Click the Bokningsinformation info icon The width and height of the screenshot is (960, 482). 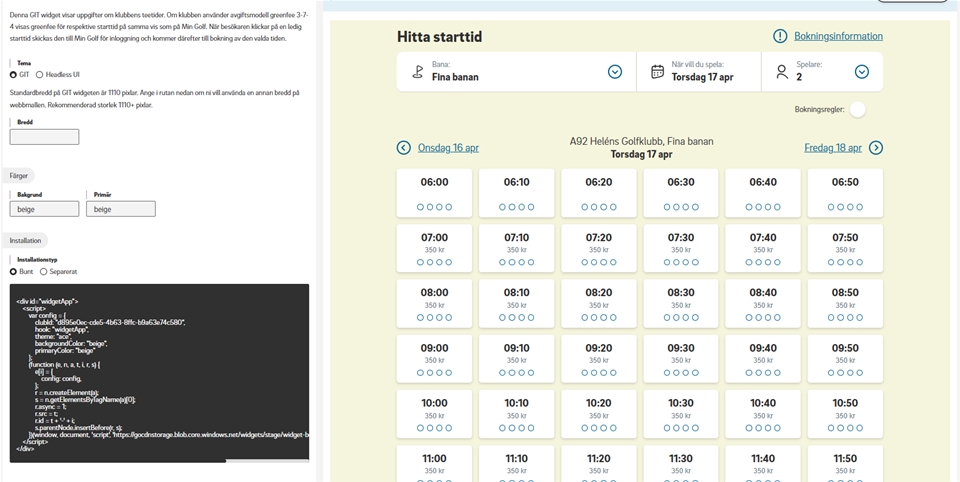779,36
